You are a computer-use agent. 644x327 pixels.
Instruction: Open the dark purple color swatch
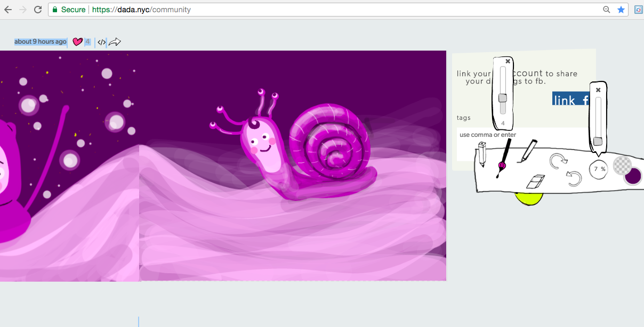(x=633, y=176)
